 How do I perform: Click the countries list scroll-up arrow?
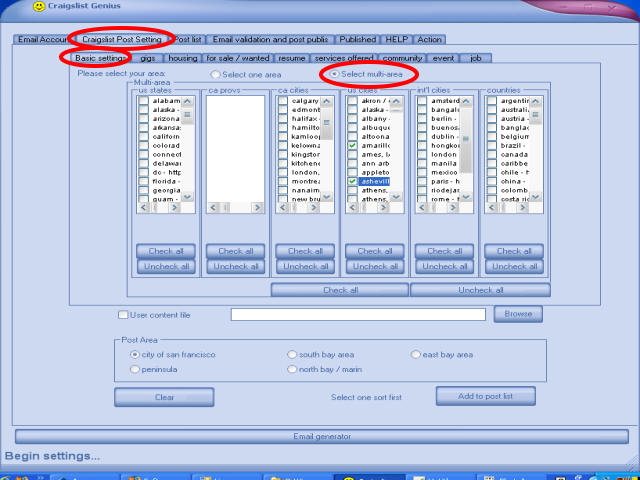[536, 101]
